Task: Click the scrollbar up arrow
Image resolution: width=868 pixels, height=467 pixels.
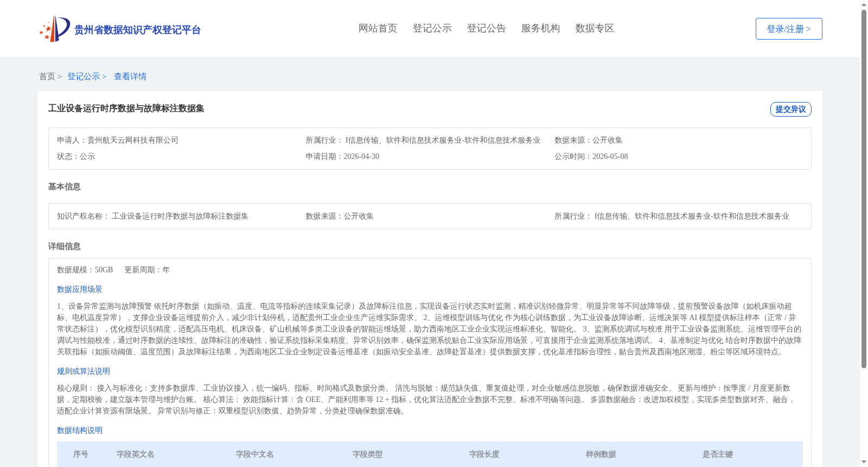Action: 864,4
